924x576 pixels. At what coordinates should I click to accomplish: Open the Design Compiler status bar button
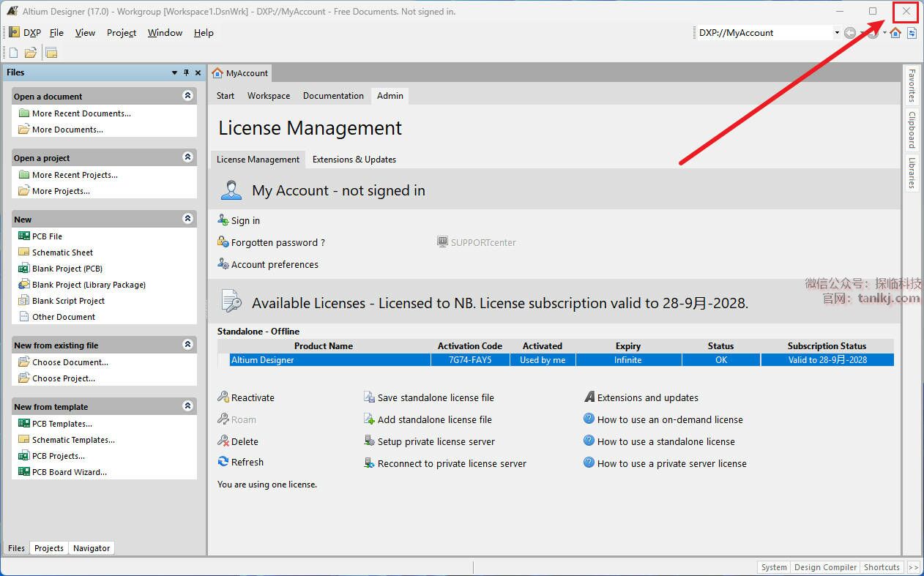click(x=825, y=567)
